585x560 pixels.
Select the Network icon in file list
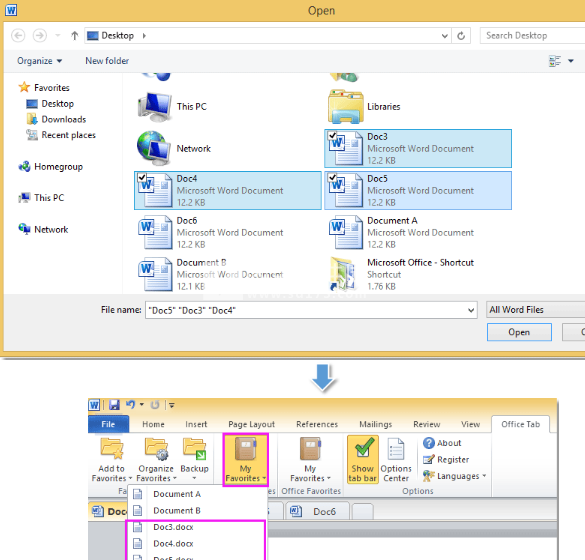point(154,148)
